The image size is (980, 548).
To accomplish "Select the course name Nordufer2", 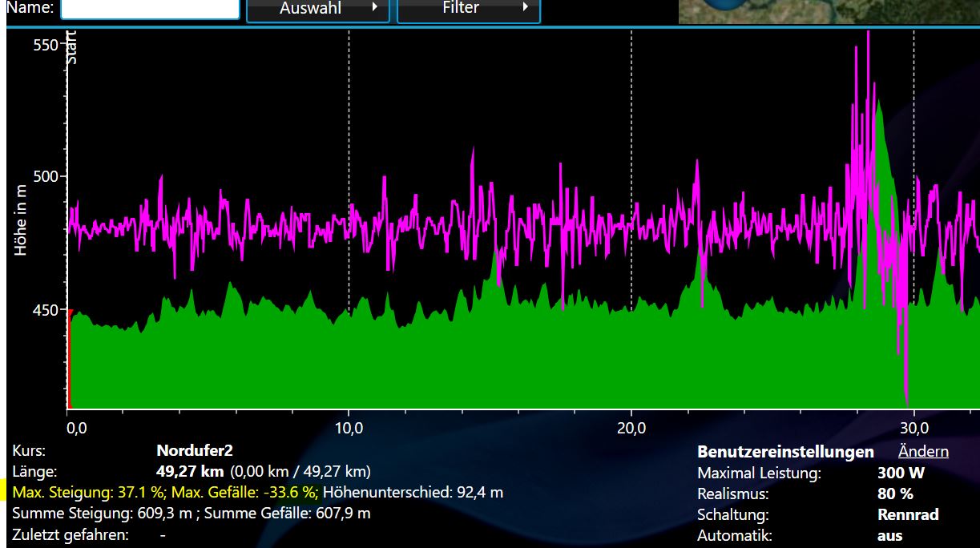I will [x=195, y=451].
